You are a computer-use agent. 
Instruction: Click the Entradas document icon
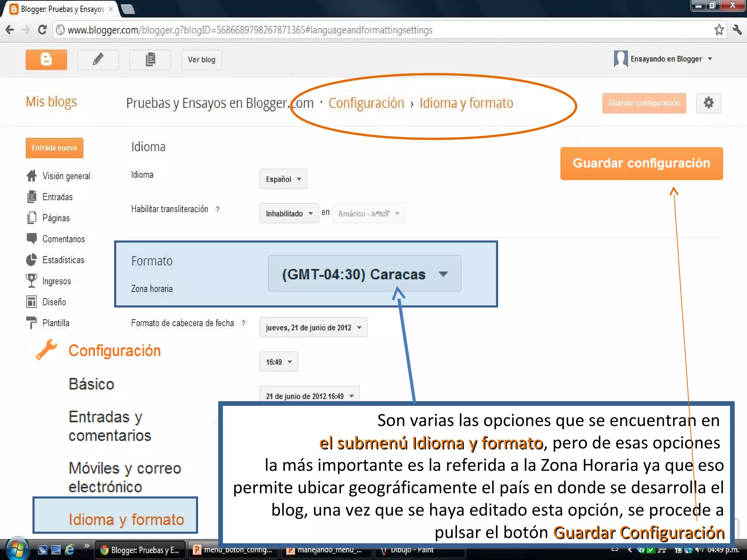coord(32,197)
